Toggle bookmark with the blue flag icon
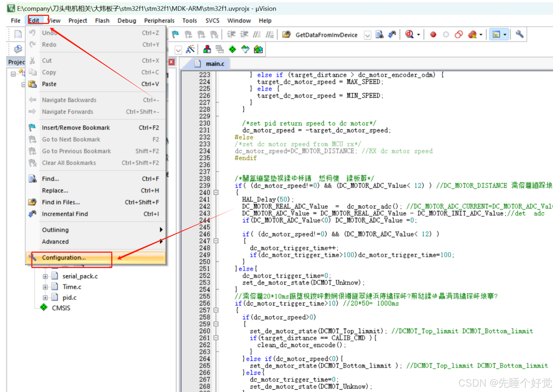This screenshot has height=392, width=553. (175, 35)
